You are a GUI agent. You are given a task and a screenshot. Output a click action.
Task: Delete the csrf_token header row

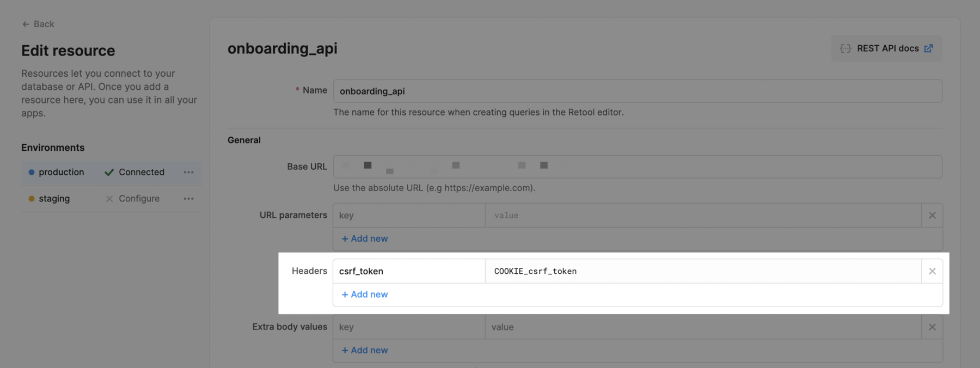click(x=932, y=271)
